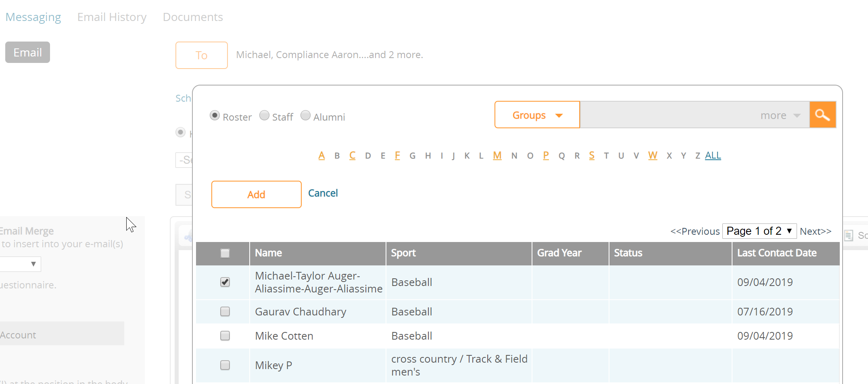This screenshot has width=868, height=384.
Task: Expand the more search options dropdown
Action: 780,115
